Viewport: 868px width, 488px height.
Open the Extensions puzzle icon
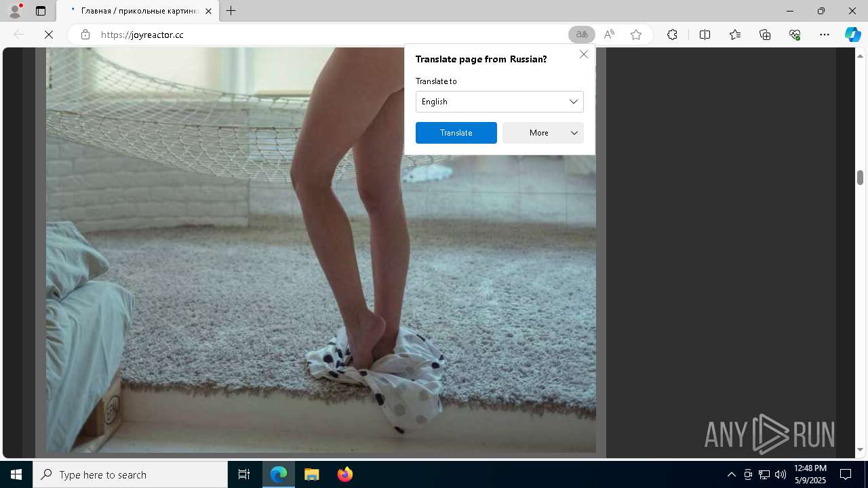coord(672,35)
